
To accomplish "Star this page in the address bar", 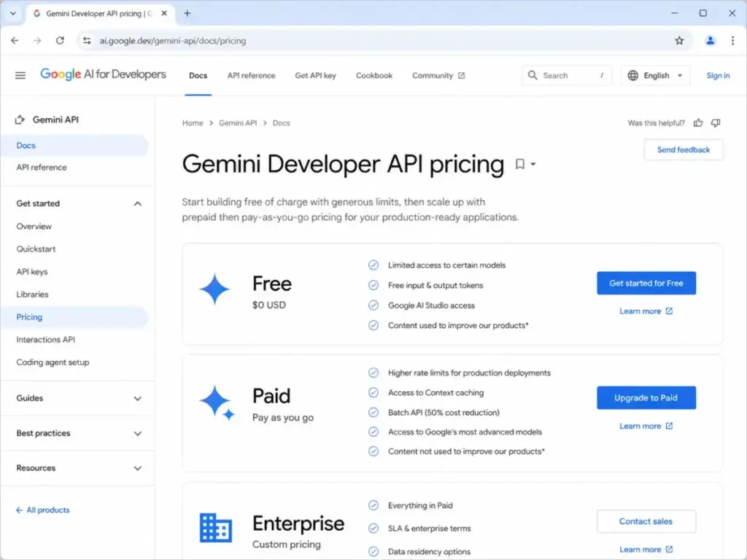I will coord(679,41).
